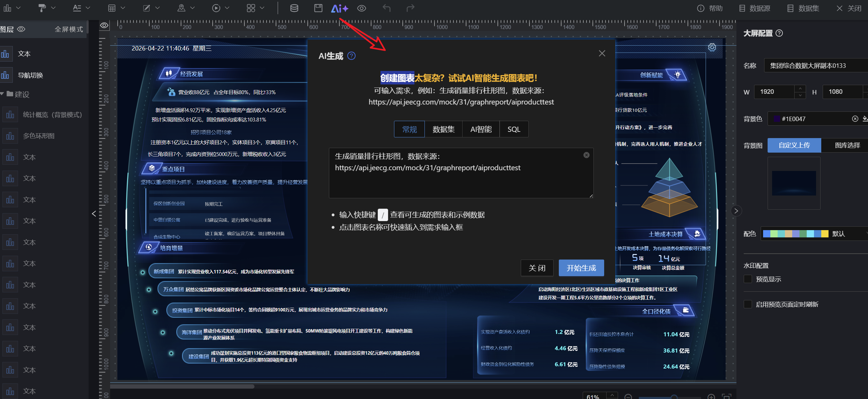
Task: Open the media component dropdown
Action: point(227,8)
